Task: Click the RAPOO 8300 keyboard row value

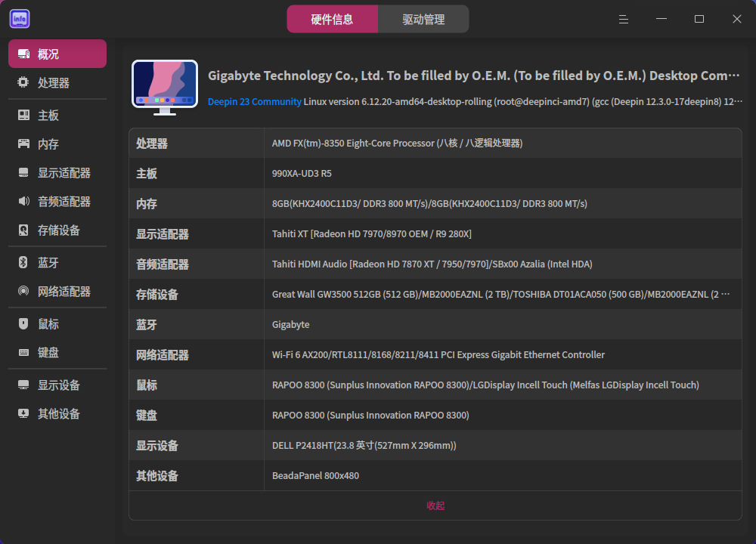Action: pos(370,415)
